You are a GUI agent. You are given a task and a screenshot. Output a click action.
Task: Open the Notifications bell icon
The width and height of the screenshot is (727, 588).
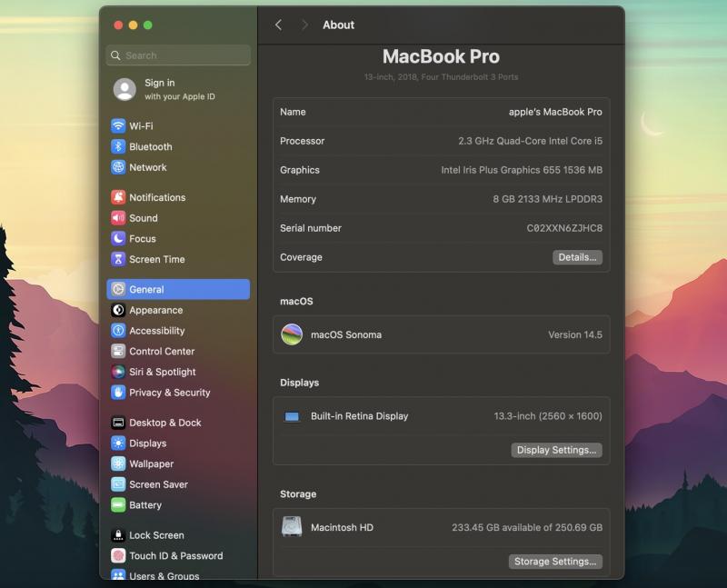coord(118,197)
